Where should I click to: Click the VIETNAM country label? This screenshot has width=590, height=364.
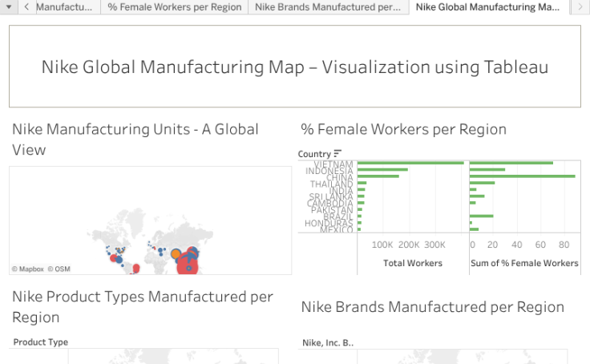(333, 164)
